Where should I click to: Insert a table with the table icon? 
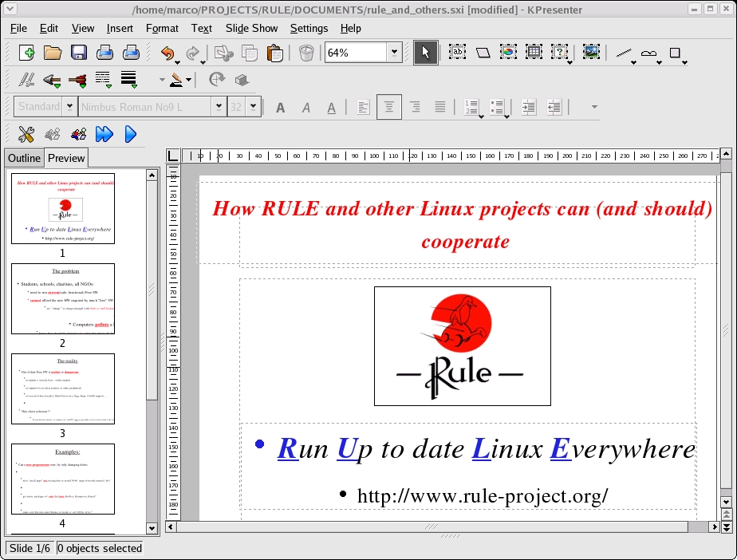(534, 52)
